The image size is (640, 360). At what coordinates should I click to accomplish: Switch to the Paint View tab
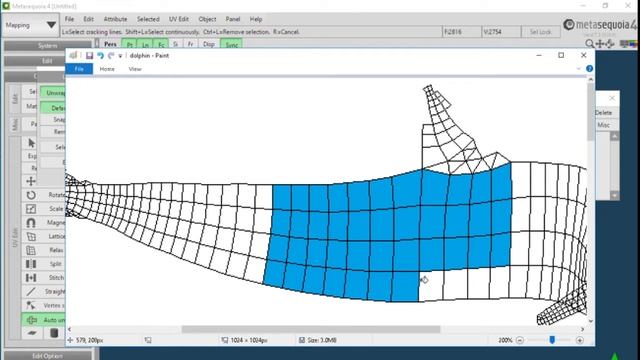coord(135,69)
